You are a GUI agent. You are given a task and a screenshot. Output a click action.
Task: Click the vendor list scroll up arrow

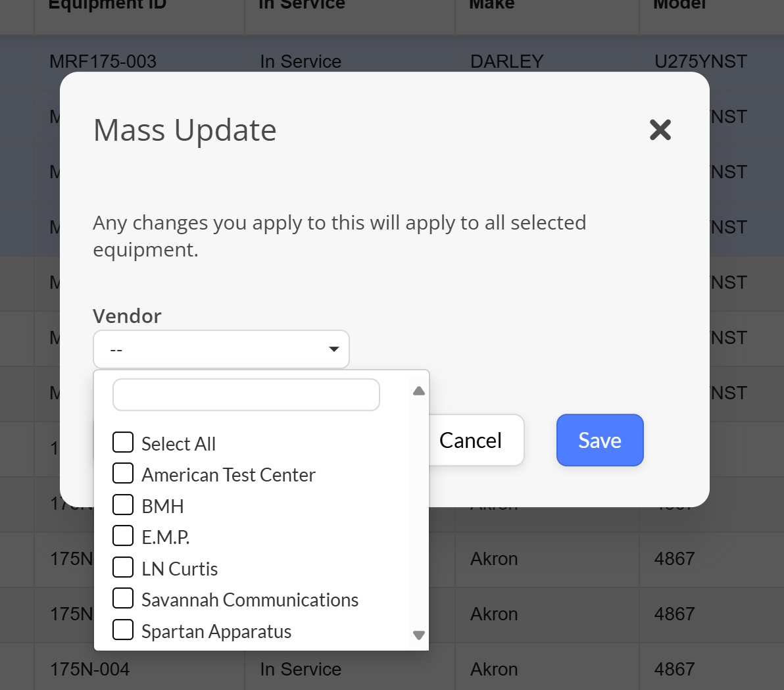[419, 391]
